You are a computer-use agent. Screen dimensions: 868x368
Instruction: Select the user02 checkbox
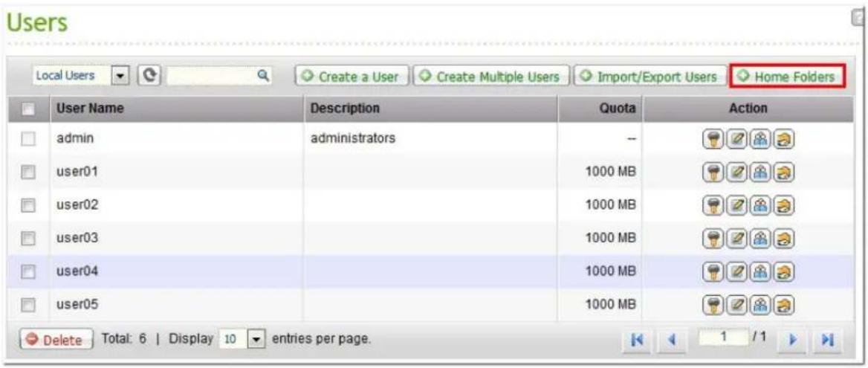pos(27,205)
